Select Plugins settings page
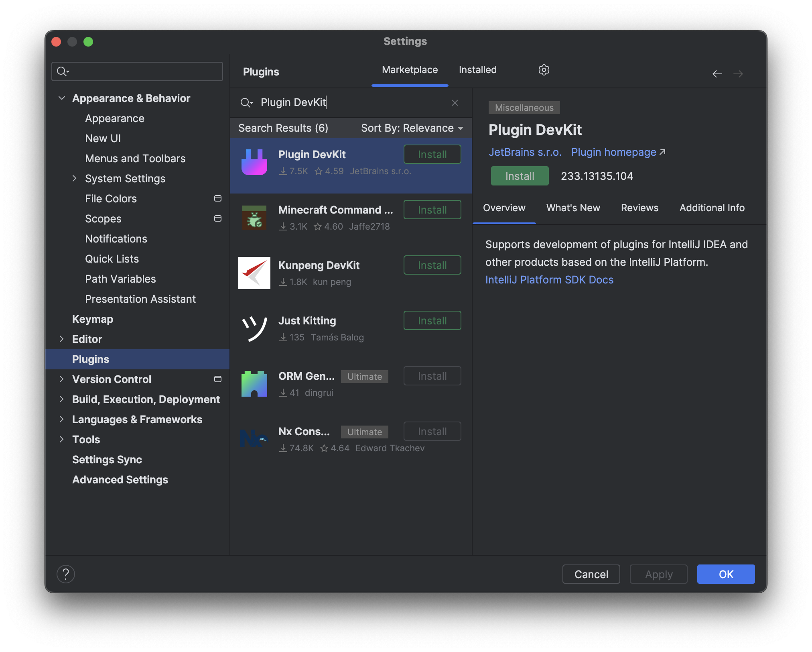The width and height of the screenshot is (812, 652). (137, 359)
